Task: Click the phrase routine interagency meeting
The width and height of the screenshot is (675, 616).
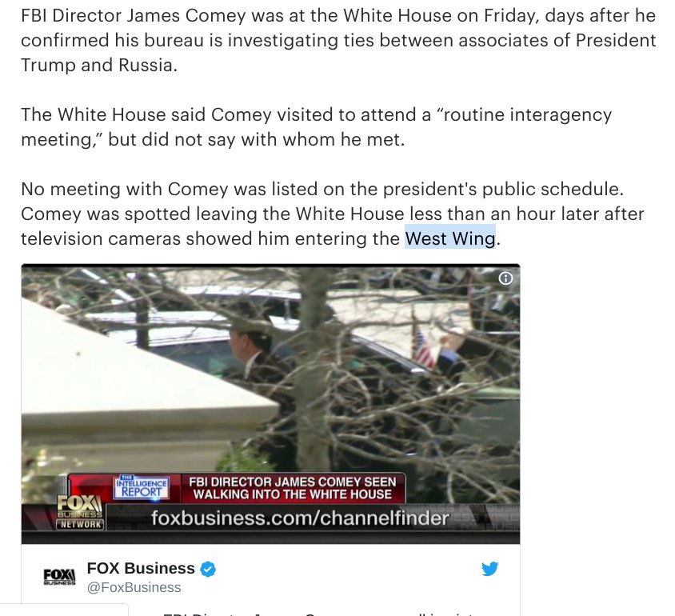Action: pyautogui.click(x=316, y=127)
